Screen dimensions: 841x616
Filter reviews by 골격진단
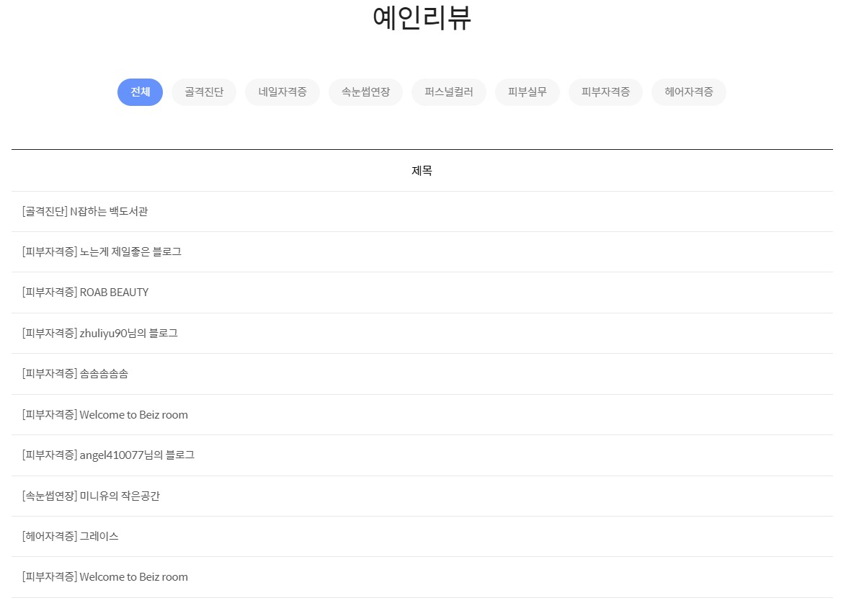(x=204, y=92)
